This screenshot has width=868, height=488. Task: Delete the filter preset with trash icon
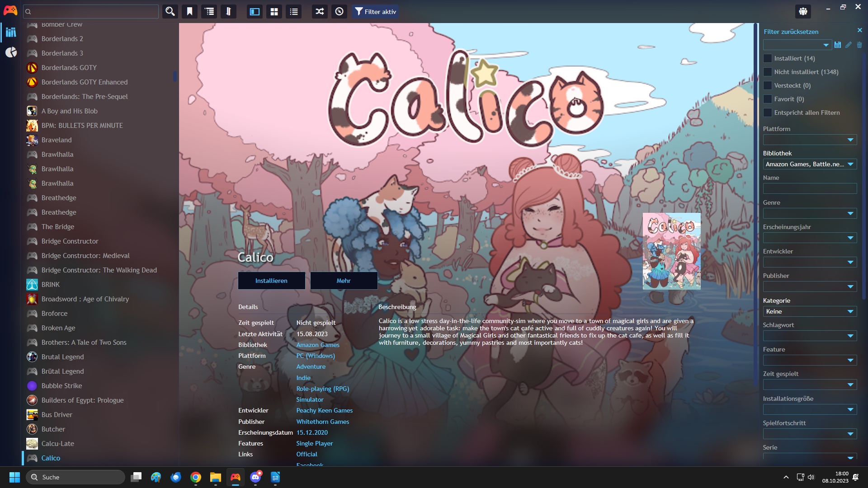click(x=859, y=45)
